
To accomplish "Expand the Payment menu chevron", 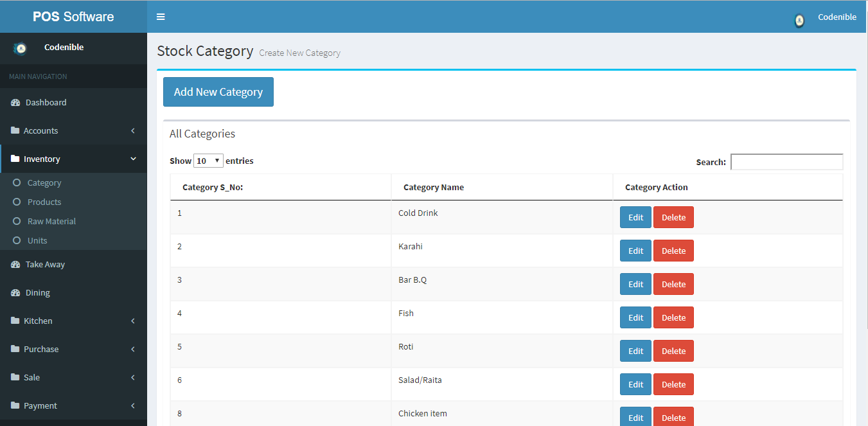I will click(x=133, y=405).
